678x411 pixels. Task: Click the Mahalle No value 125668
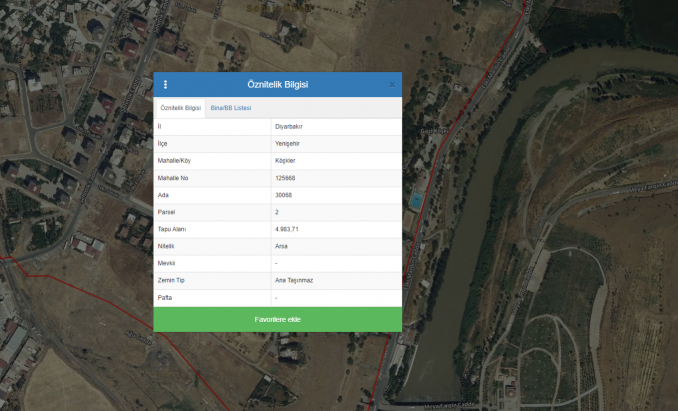coord(285,178)
